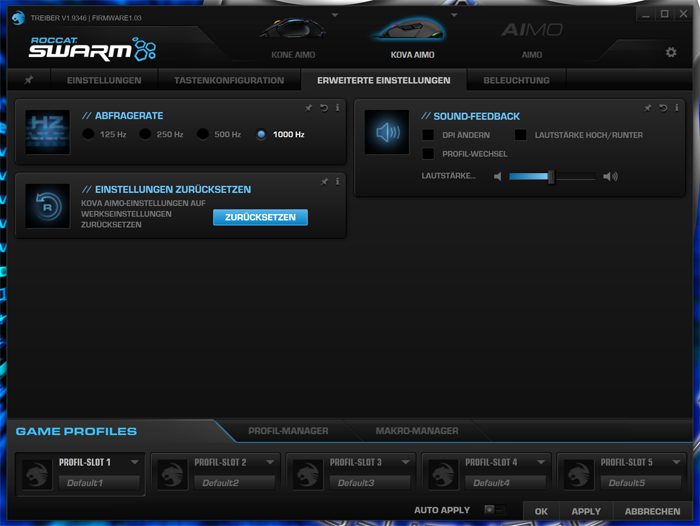Open the Beleuchtung tab
This screenshot has width=700, height=526.
516,80
